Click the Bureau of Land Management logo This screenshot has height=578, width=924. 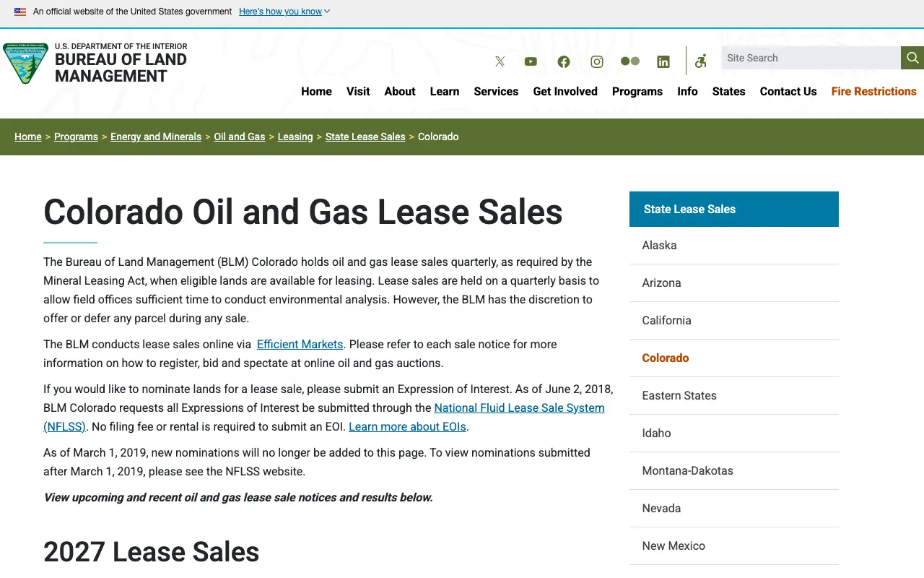[x=26, y=63]
